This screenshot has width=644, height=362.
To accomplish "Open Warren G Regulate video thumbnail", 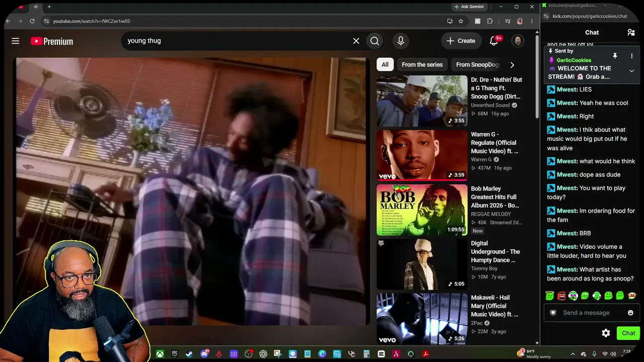I will coord(422,155).
